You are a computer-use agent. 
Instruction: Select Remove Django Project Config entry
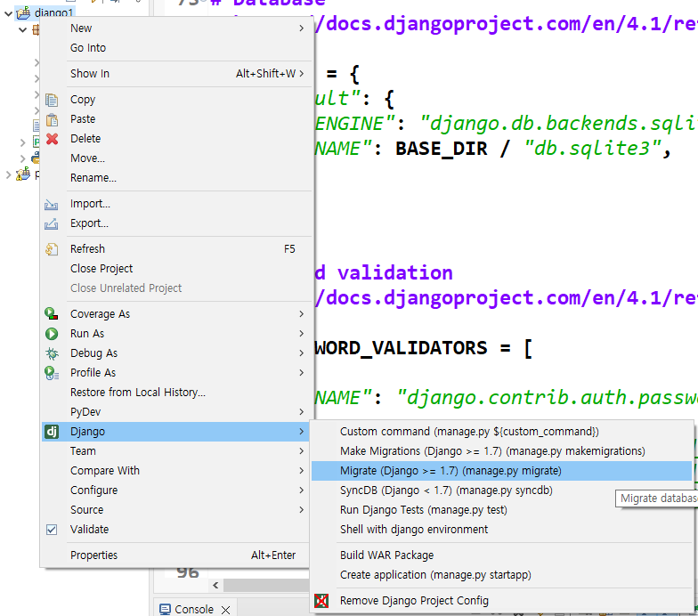(502, 600)
